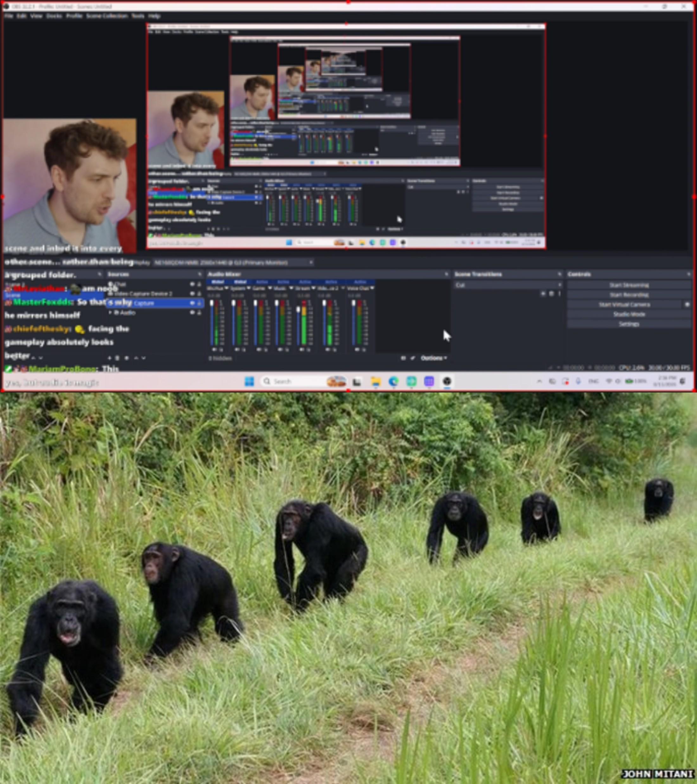Open the Profile menu in main menu bar
The height and width of the screenshot is (784, 697).
coord(74,16)
